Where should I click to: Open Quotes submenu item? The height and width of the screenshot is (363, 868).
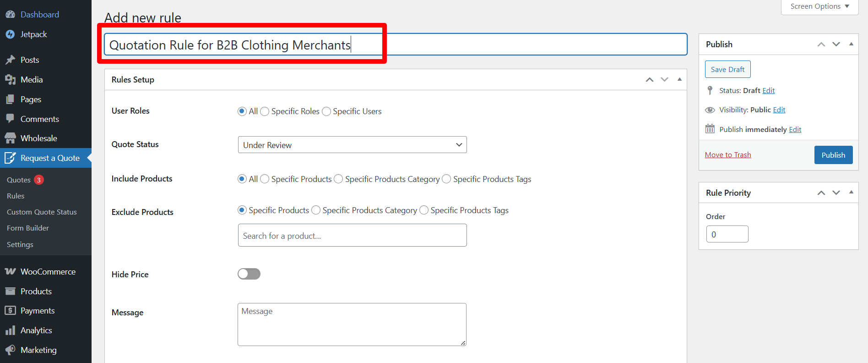19,180
